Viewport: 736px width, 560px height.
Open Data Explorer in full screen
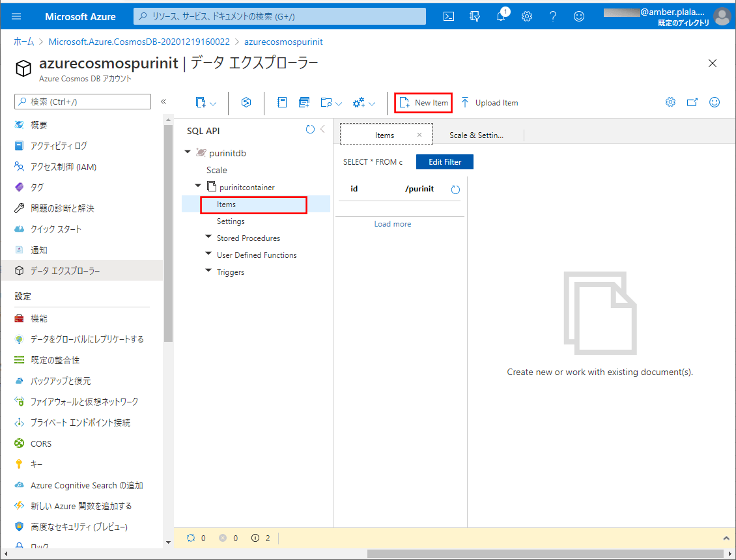tap(692, 102)
